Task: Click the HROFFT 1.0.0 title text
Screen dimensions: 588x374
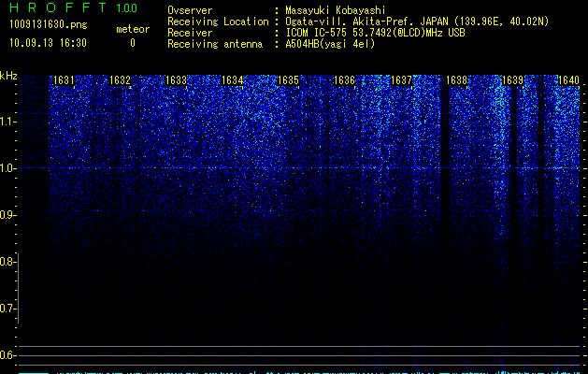Action: [74, 7]
